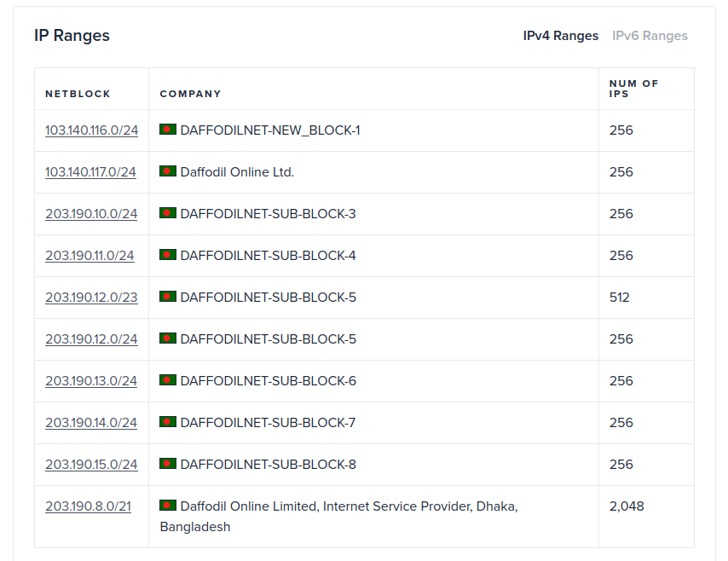Click flag icon beside DAFFODILNET-SUB-BLOCK-6

168,380
